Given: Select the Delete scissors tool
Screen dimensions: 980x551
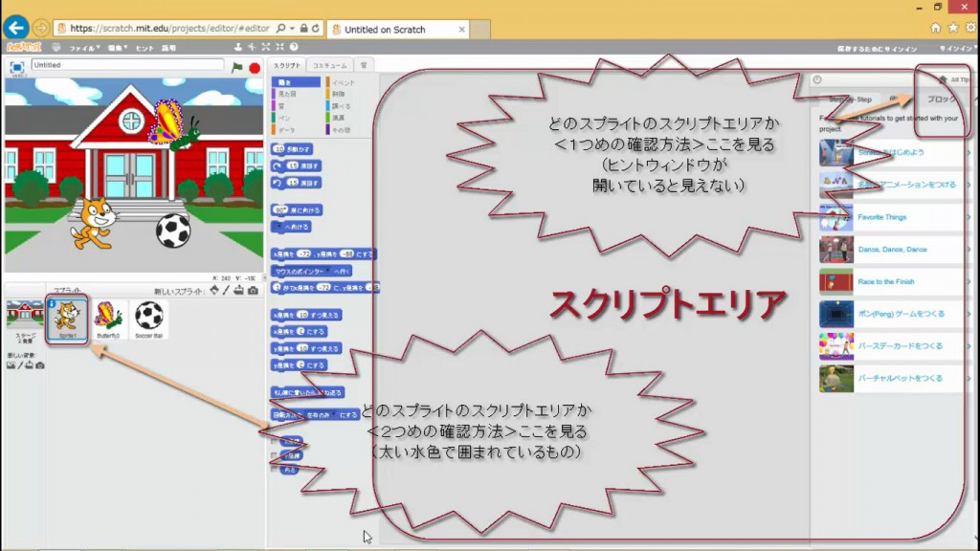Looking at the screenshot, I should pos(252,47).
